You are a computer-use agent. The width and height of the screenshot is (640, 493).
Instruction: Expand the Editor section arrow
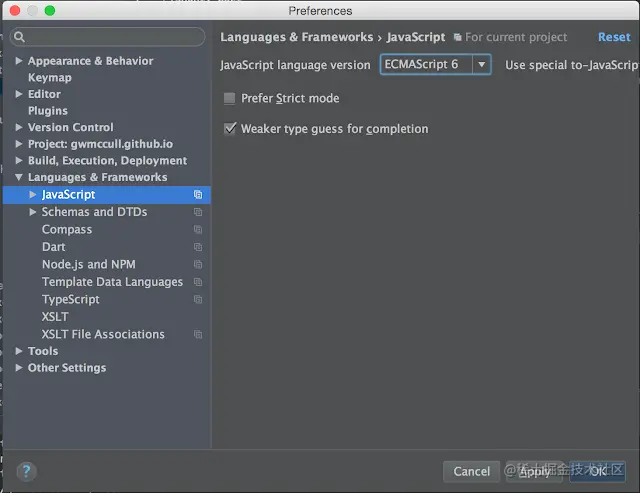19,94
